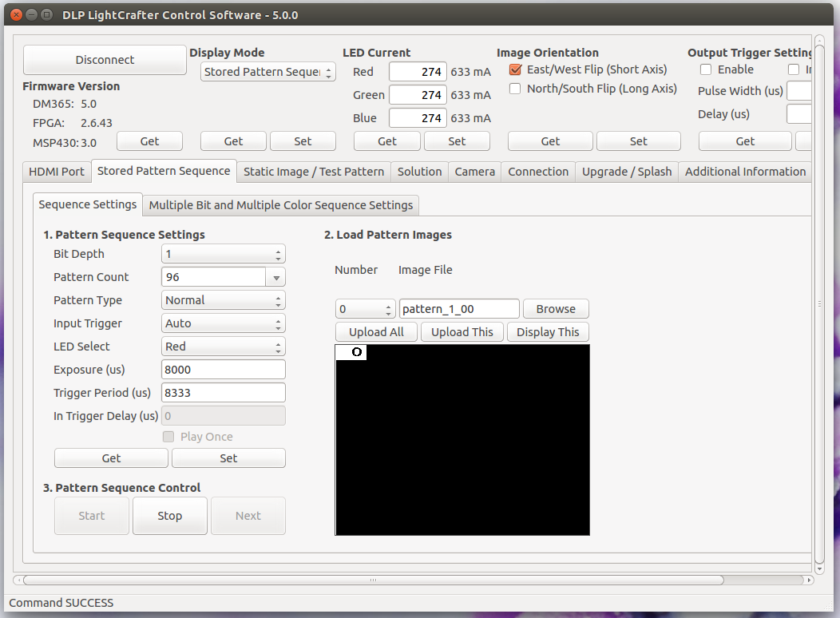Click Get under Image Orientation
This screenshot has width=840, height=618.
click(x=550, y=141)
